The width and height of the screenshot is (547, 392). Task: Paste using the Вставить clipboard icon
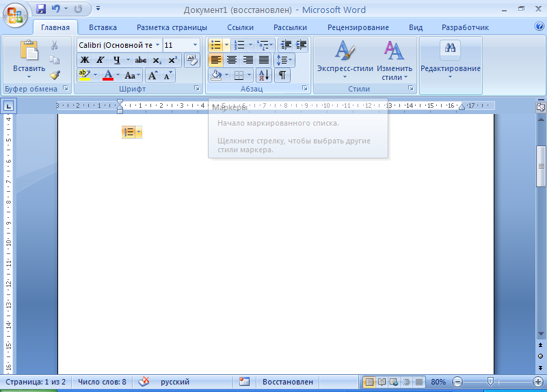[x=29, y=51]
